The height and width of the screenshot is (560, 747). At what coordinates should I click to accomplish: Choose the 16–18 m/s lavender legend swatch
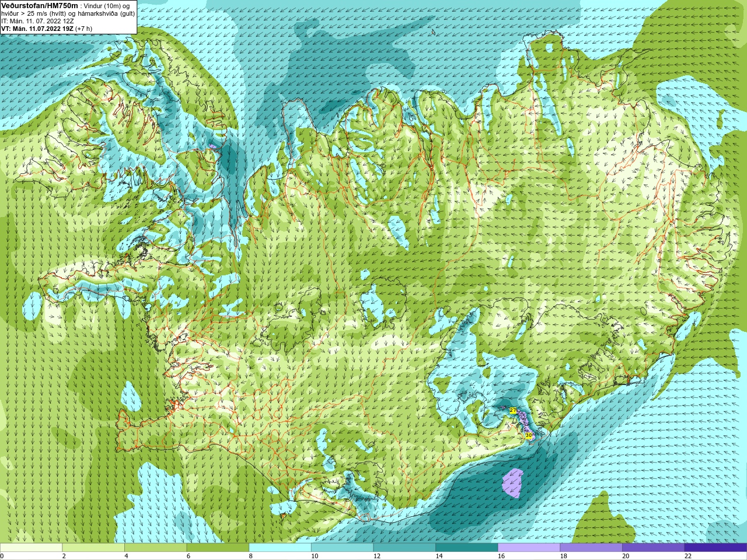coord(529,548)
